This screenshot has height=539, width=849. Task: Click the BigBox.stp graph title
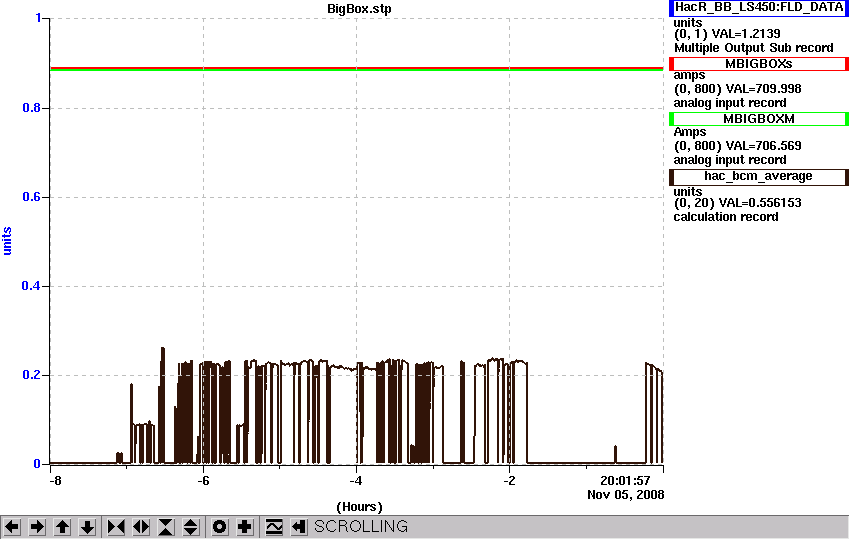[x=359, y=9]
